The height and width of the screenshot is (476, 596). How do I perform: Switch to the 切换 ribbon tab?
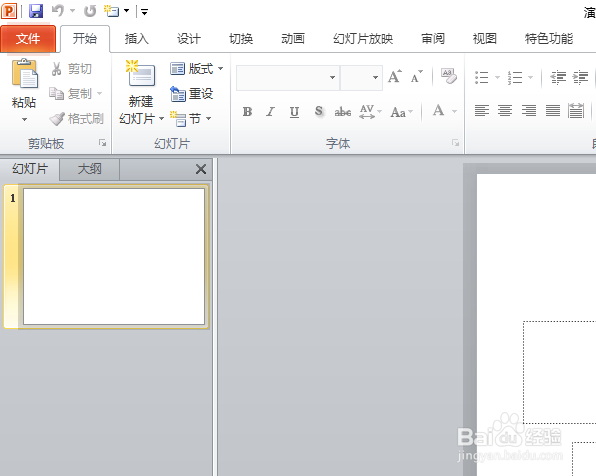click(241, 39)
